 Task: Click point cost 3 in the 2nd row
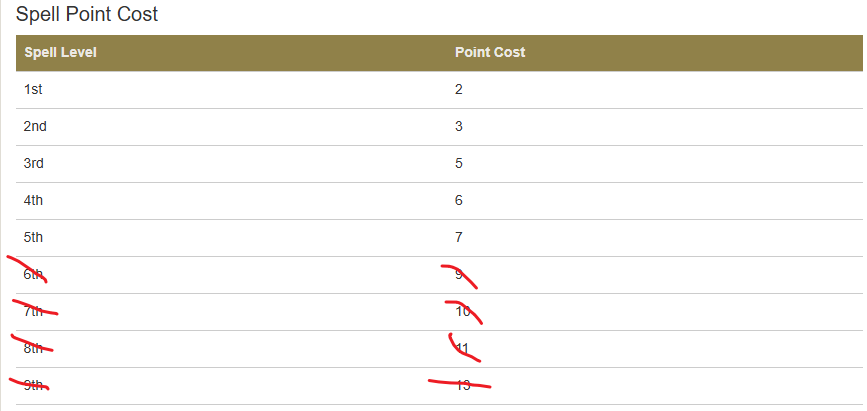coord(459,126)
